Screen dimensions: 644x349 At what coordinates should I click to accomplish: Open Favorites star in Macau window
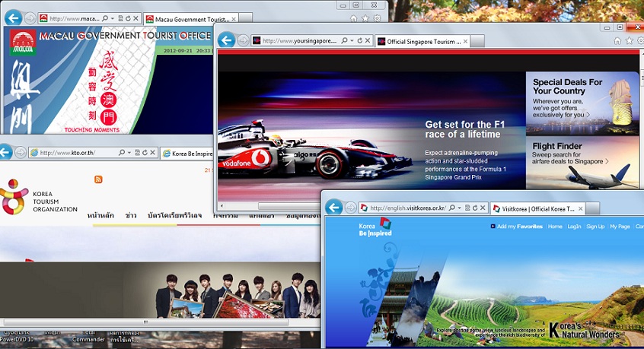(x=365, y=18)
